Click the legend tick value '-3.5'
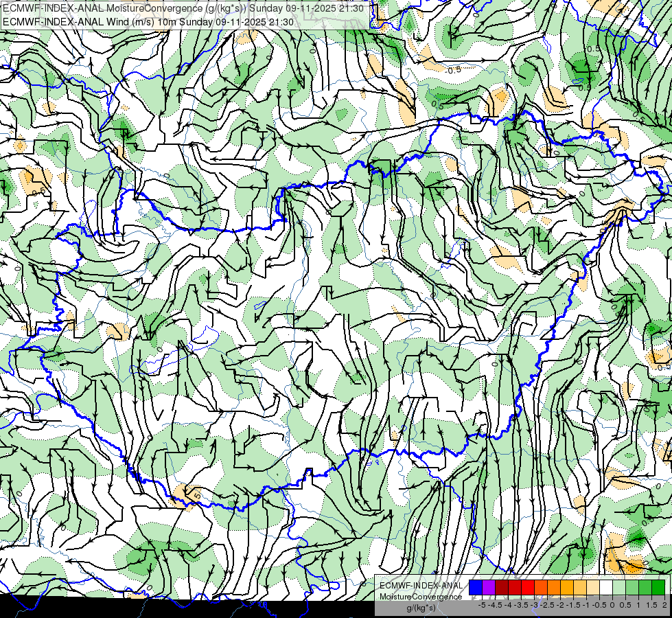The width and height of the screenshot is (672, 618). click(x=521, y=605)
